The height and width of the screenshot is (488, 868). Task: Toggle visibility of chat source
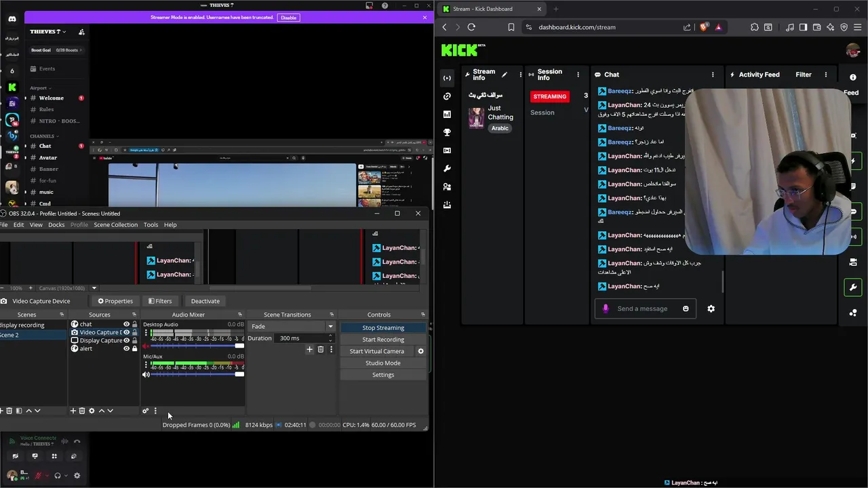(126, 324)
